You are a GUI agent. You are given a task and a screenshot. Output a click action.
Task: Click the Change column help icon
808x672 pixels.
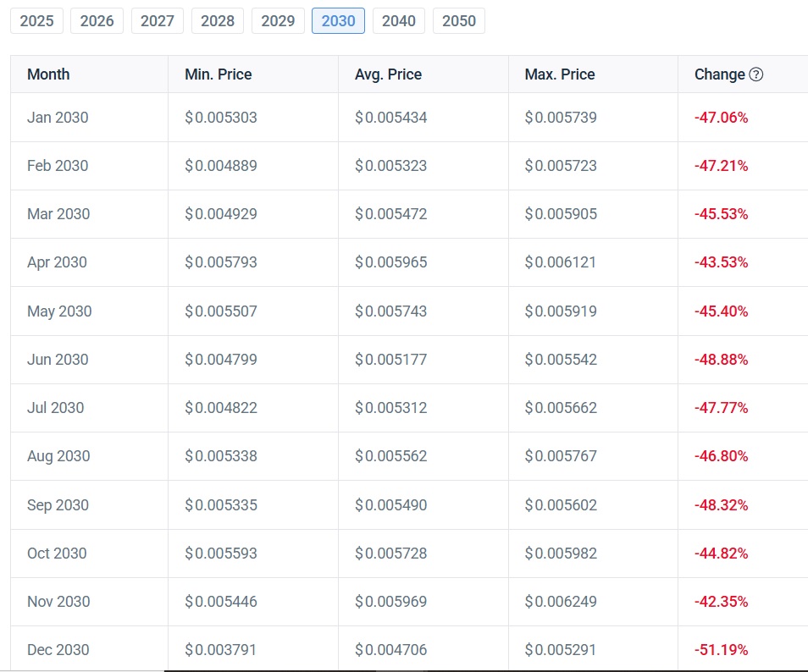point(757,74)
